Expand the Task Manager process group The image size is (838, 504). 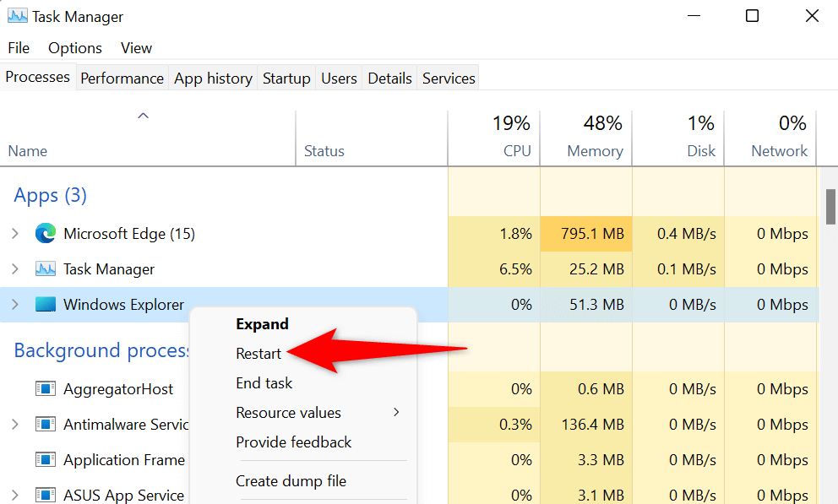click(x=15, y=270)
